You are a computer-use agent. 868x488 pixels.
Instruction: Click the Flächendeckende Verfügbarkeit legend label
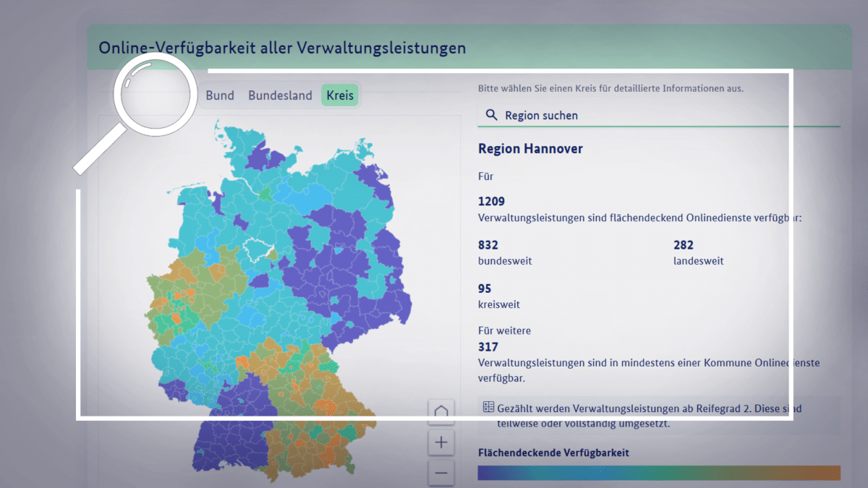[x=553, y=453]
